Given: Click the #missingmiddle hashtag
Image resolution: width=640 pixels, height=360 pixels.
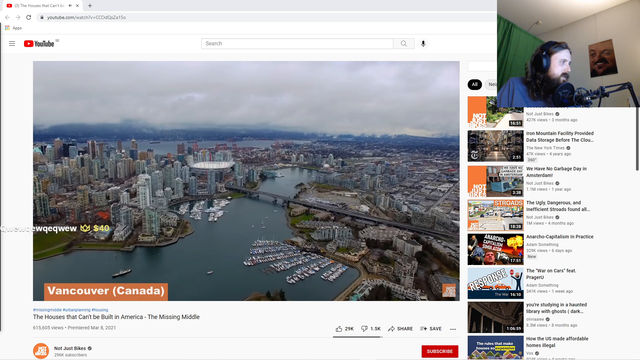Looking at the screenshot, I should [47, 310].
